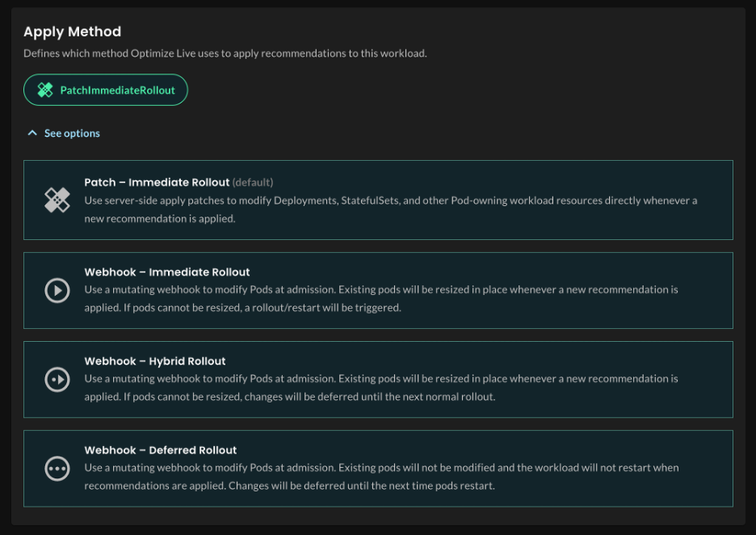Choose "Webhook – Hybrid Rollout" option title
Image resolution: width=756 pixels, height=535 pixels.
point(155,361)
